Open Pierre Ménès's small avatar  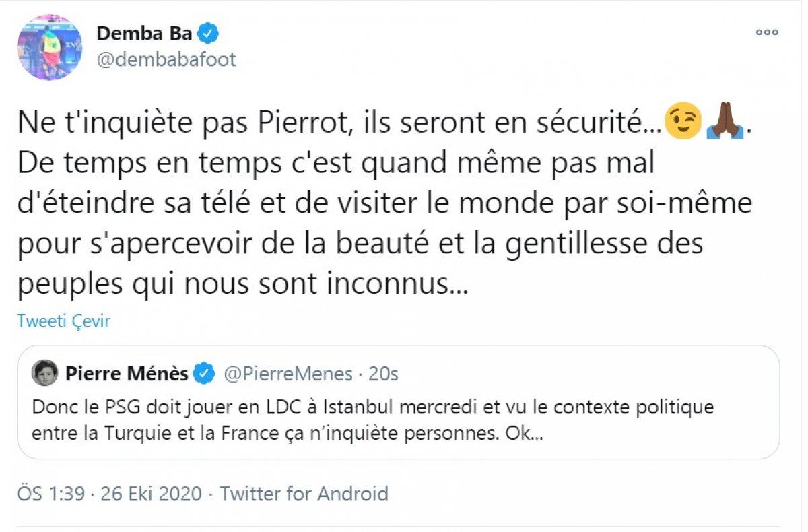[x=45, y=373]
